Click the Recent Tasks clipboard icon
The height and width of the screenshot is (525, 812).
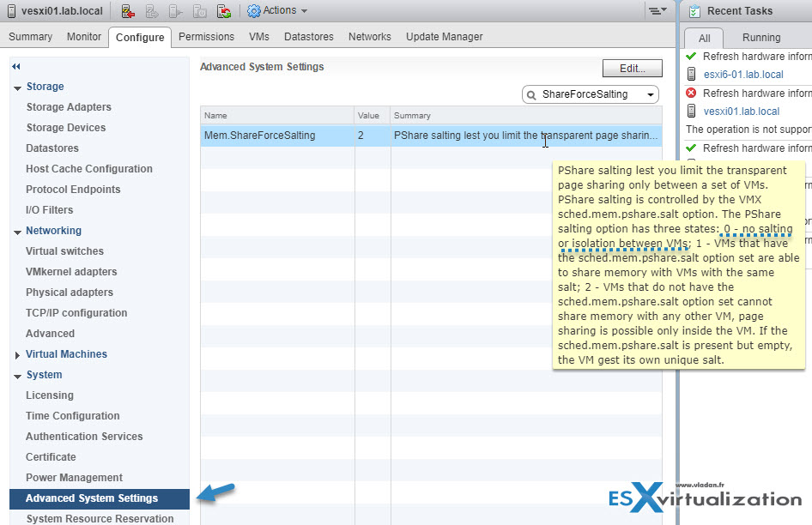point(694,11)
